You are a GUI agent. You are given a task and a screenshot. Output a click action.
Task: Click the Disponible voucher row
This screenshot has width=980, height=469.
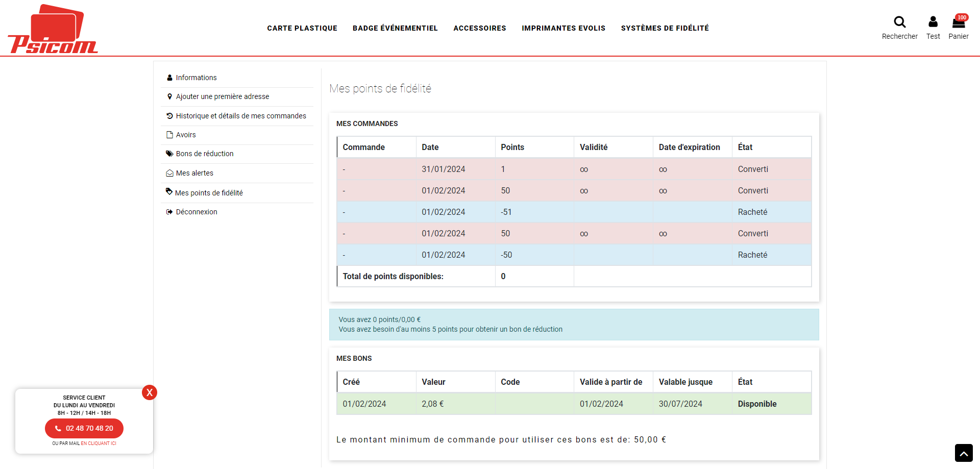point(574,404)
